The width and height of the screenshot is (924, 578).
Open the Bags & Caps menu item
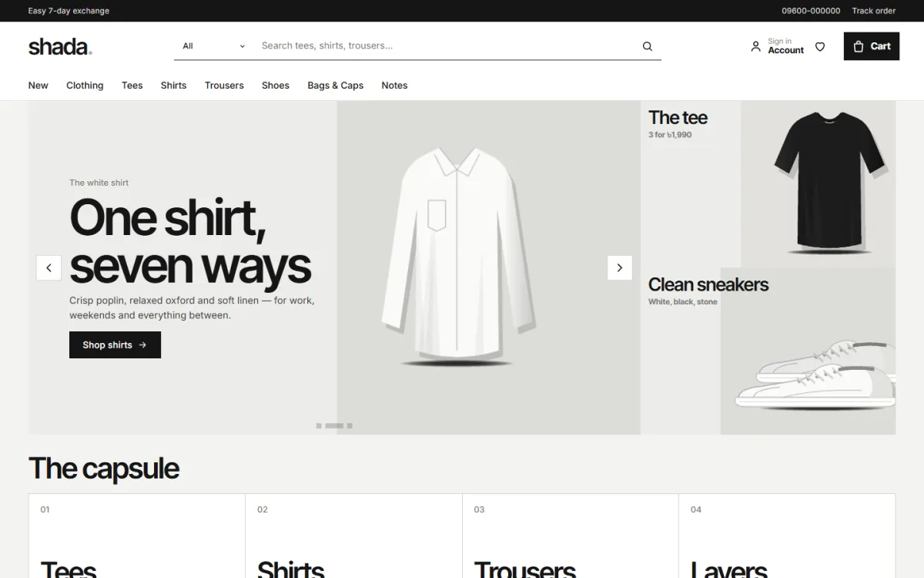click(336, 86)
